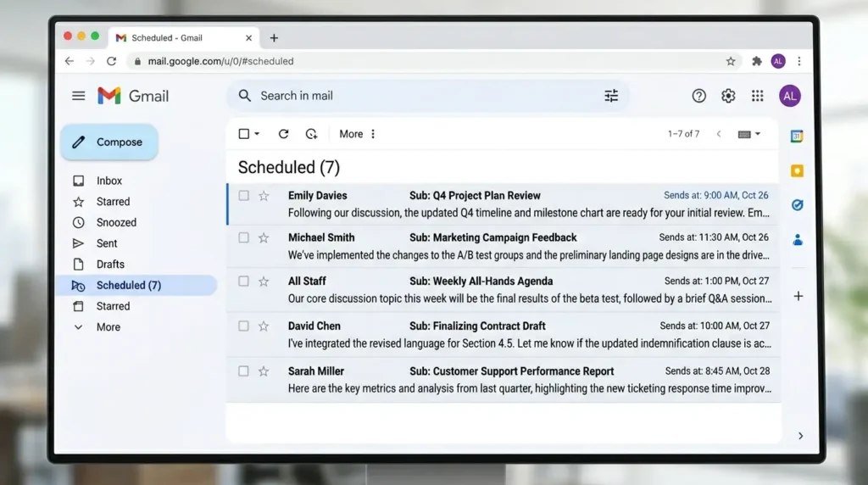Click the snooze-refresh clock icon in toolbar
868x485 pixels.
click(x=311, y=133)
